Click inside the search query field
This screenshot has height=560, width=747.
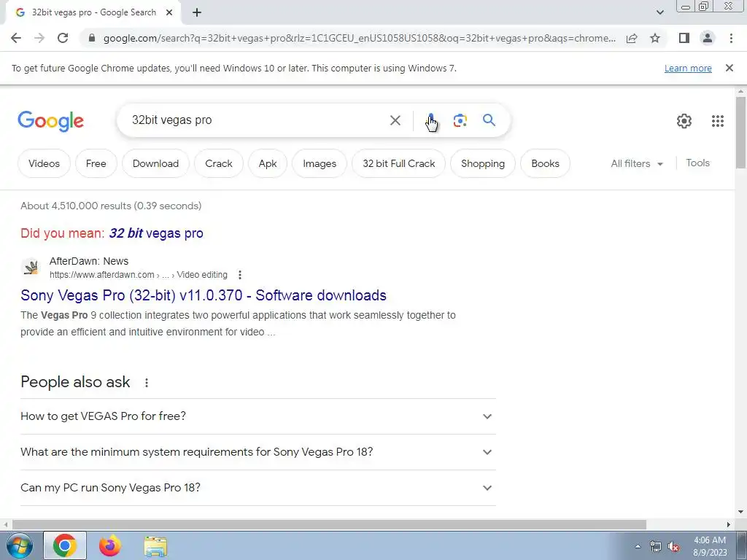pos(255,120)
